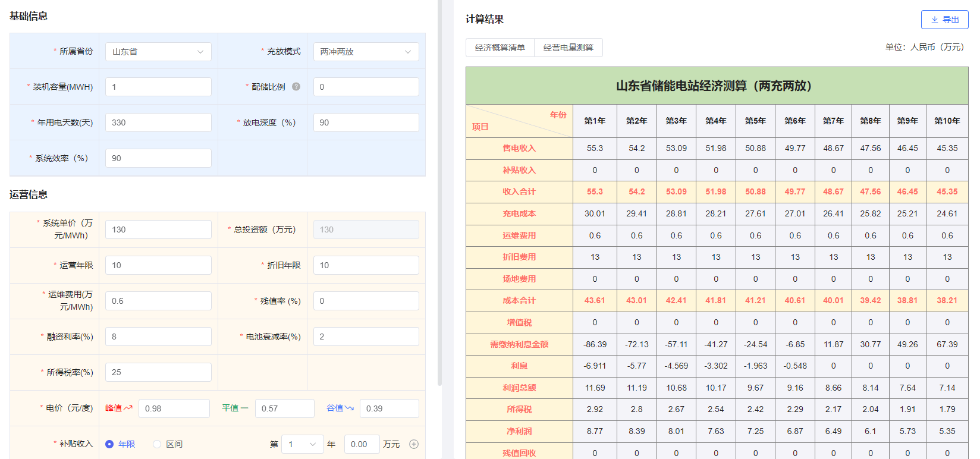Click the 第1年 column header
980x459 pixels.
tap(595, 121)
